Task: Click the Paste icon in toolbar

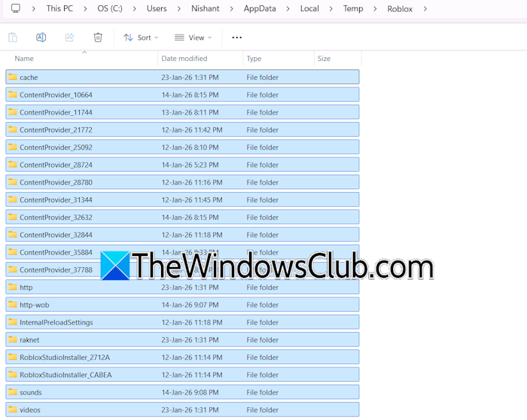Action: pyautogui.click(x=13, y=38)
